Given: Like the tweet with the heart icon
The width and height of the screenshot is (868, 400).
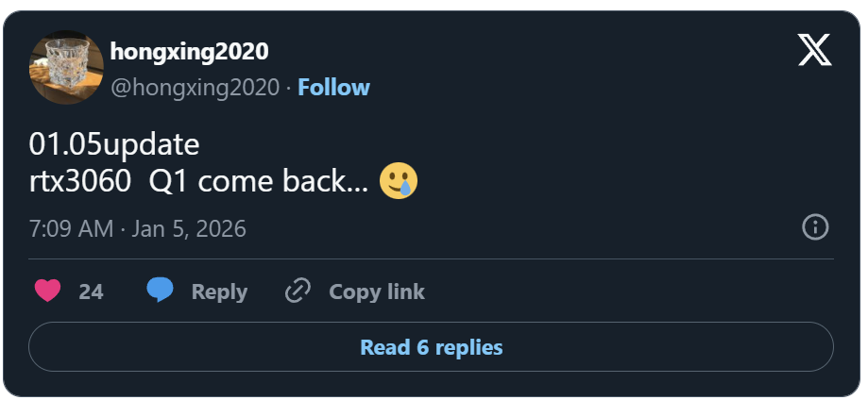Looking at the screenshot, I should [47, 292].
